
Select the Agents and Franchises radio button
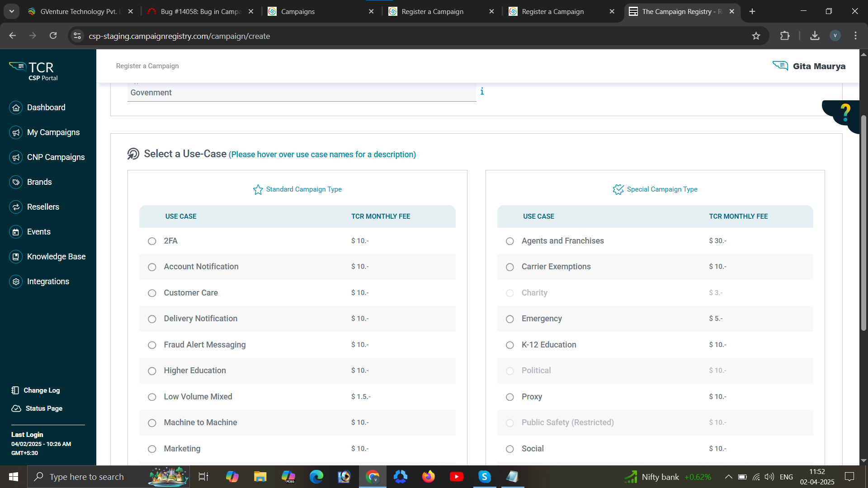pos(510,241)
